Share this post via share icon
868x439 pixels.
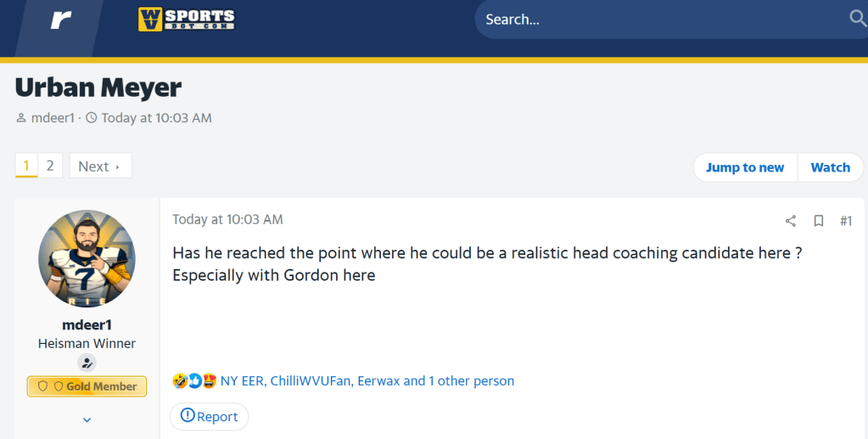point(791,221)
